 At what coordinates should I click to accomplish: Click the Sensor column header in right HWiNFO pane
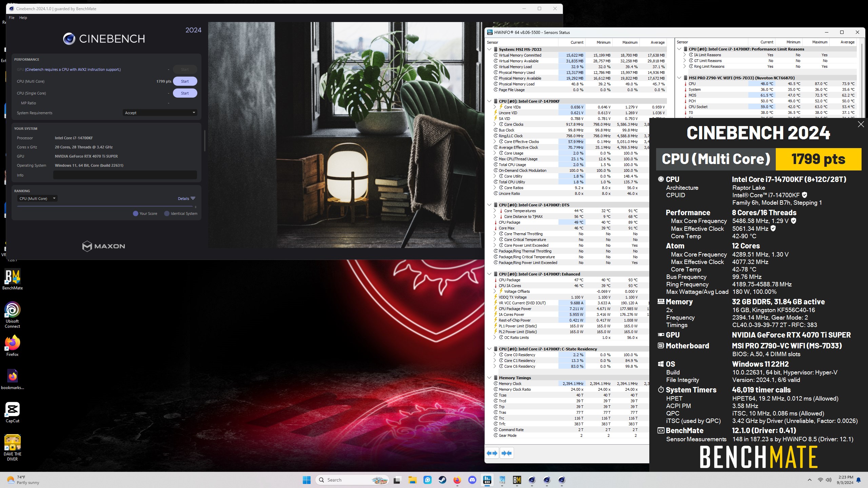coord(711,42)
